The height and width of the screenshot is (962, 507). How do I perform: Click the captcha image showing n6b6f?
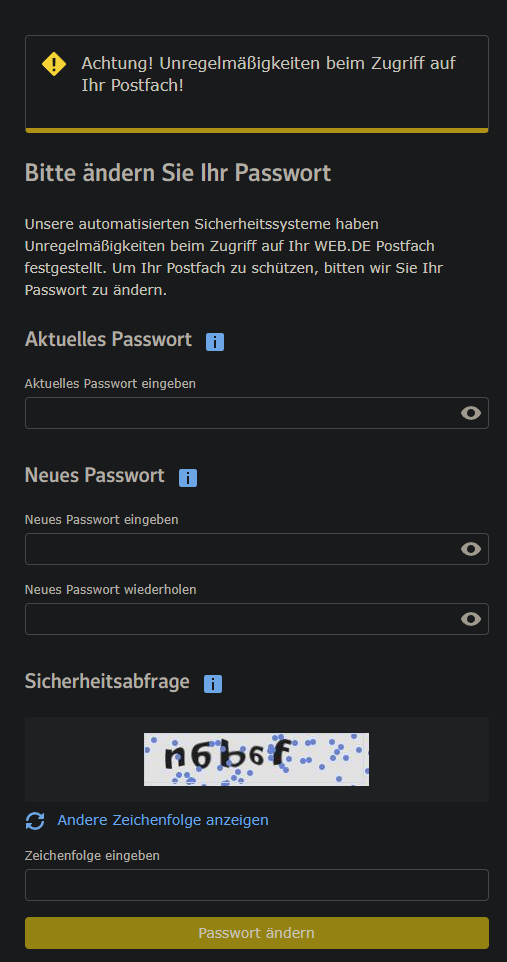257,760
